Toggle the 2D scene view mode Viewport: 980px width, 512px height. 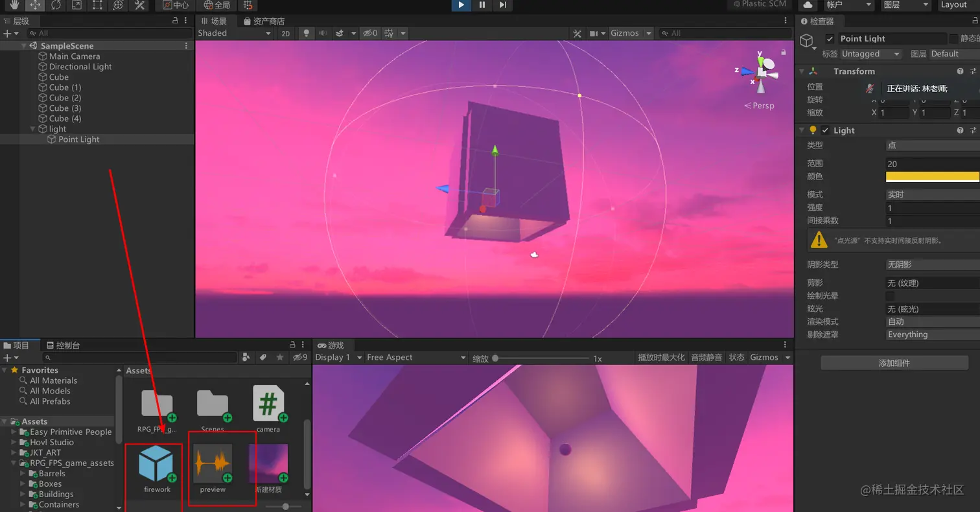pyautogui.click(x=285, y=33)
